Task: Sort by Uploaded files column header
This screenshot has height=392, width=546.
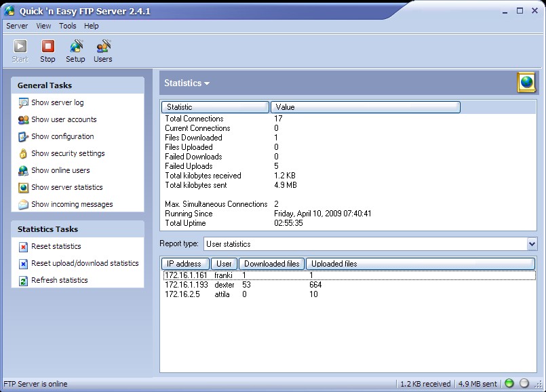Action: click(x=421, y=264)
